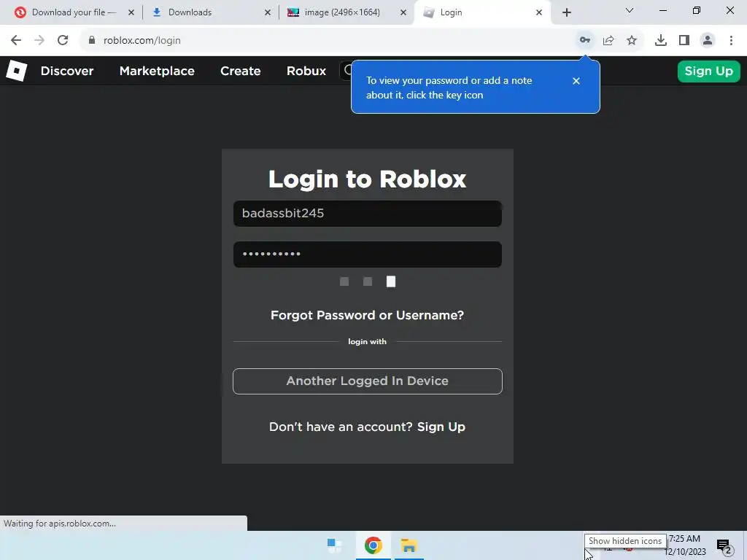This screenshot has height=560, width=747.
Task: Toggle the Chrome side panel icon
Action: tap(684, 41)
